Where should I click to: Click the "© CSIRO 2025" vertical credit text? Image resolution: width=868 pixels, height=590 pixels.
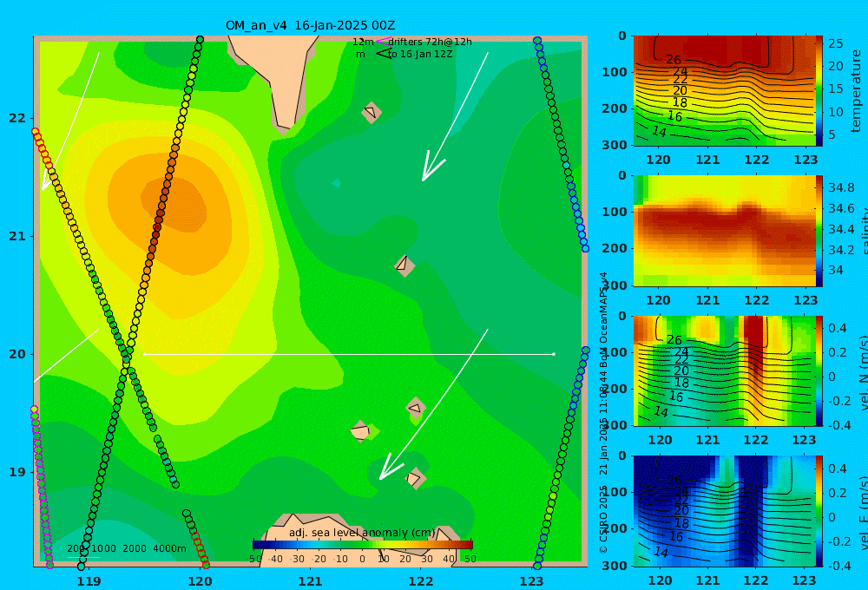pyautogui.click(x=603, y=519)
